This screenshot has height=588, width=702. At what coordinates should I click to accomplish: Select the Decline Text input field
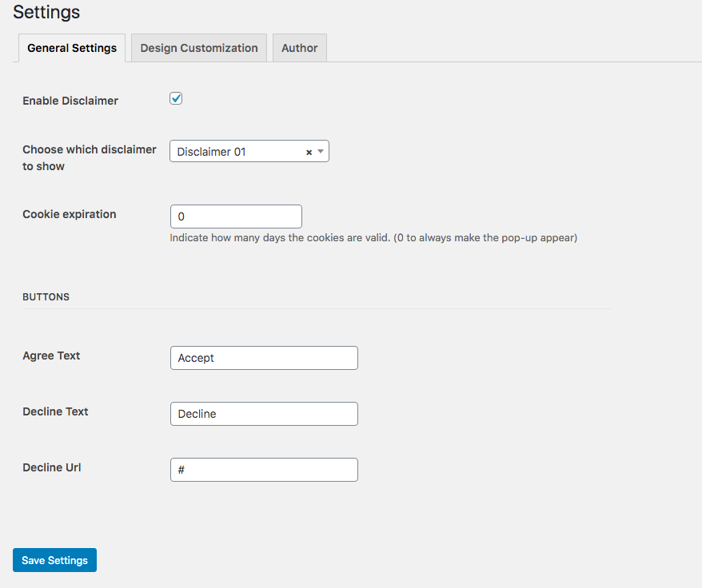point(264,414)
